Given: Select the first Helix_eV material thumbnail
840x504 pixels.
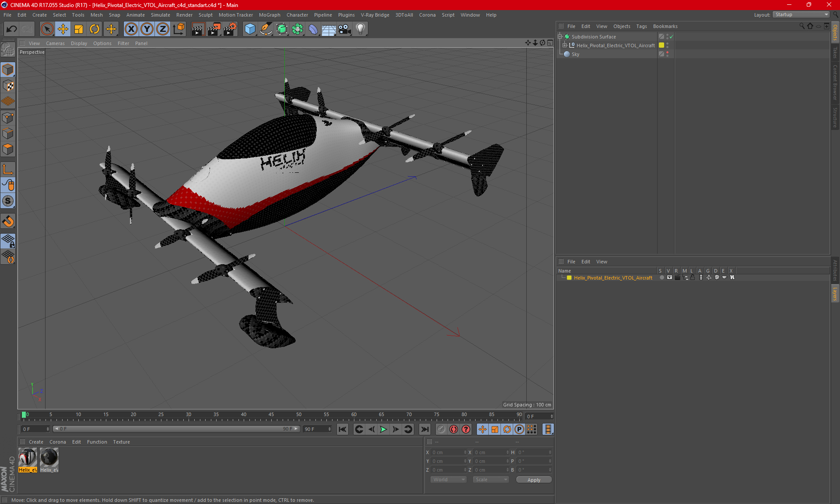Looking at the screenshot, I should 28,460.
